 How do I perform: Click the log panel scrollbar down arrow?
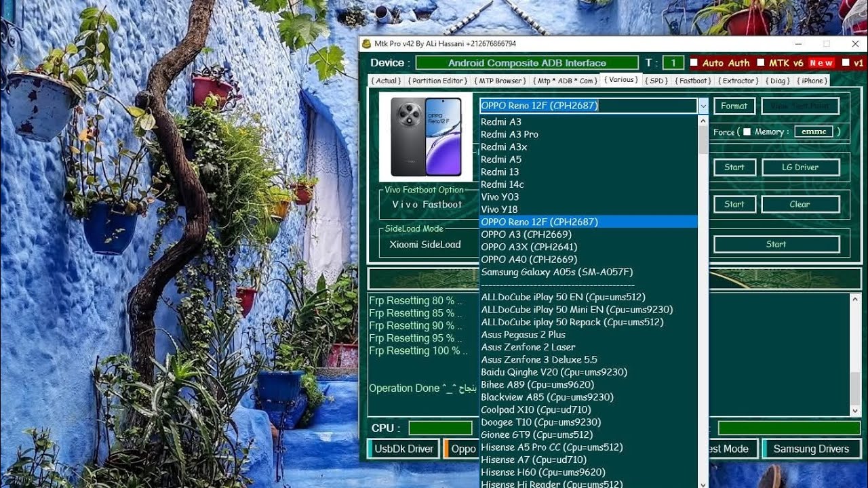854,411
